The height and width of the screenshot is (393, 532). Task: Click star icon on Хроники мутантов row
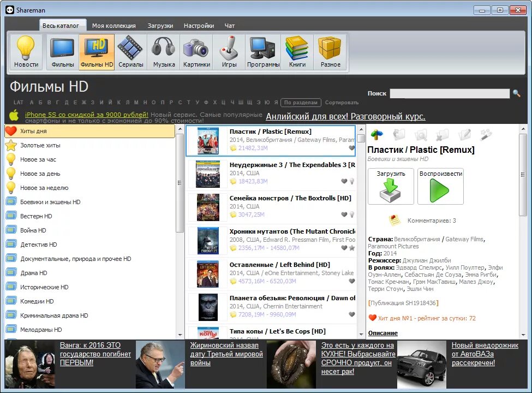pos(352,248)
